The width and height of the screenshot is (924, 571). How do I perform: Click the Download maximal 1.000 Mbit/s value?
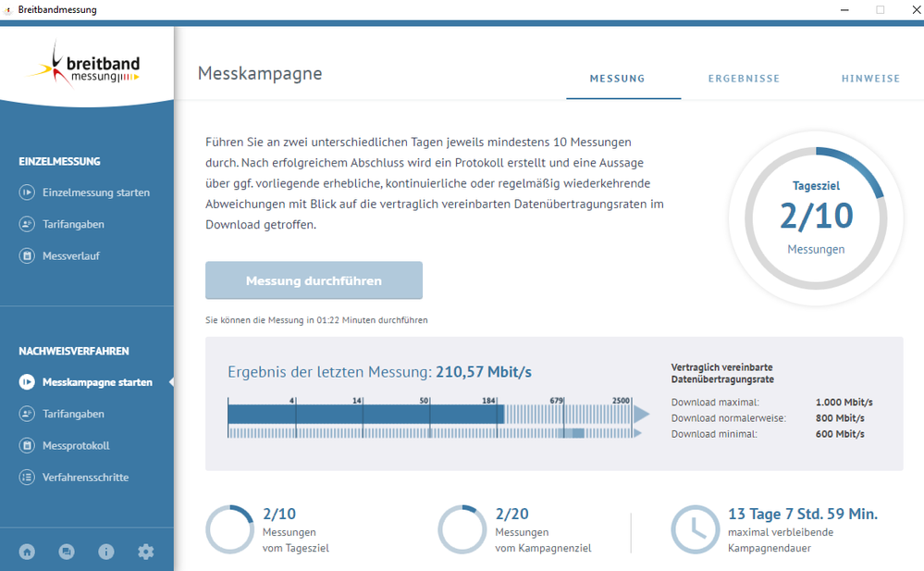click(844, 403)
